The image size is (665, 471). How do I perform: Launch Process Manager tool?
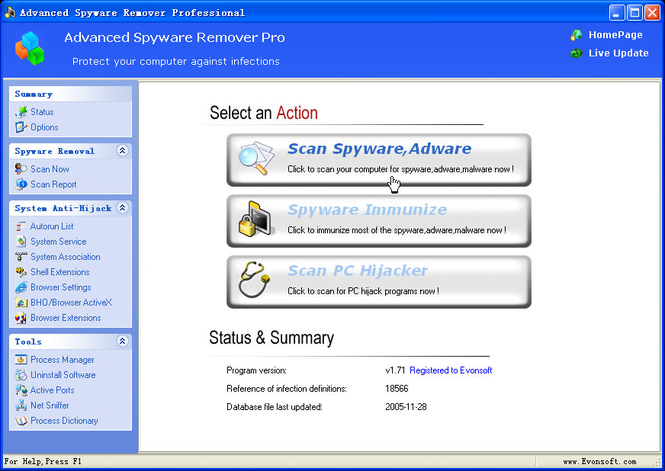coord(62,360)
